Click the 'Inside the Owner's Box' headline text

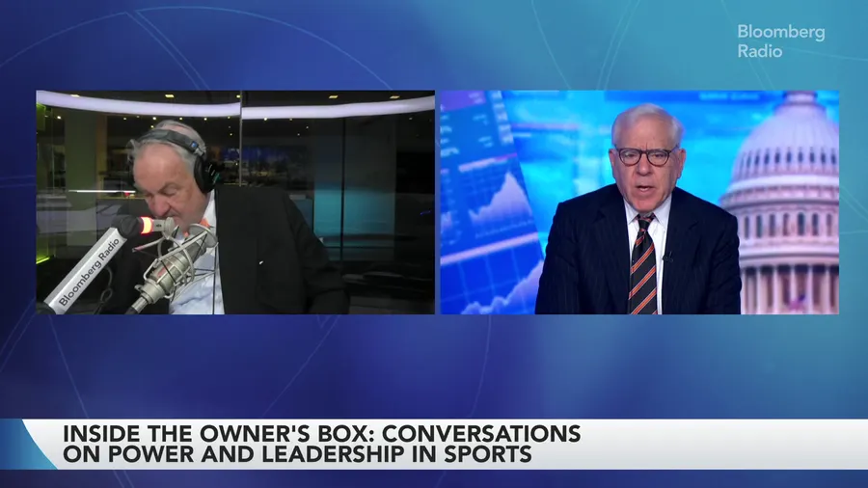point(322,433)
